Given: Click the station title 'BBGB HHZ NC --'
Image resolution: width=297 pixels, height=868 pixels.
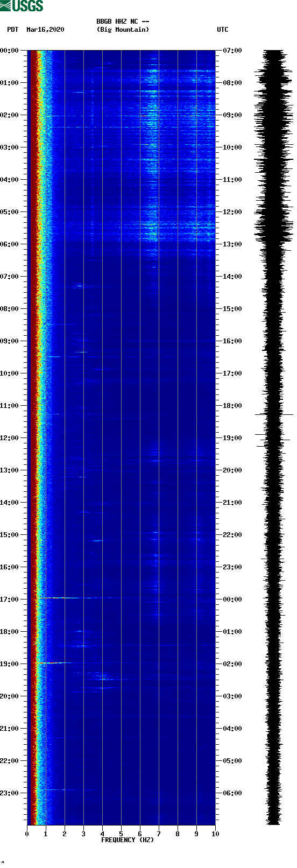Looking at the screenshot, I should 123,22.
